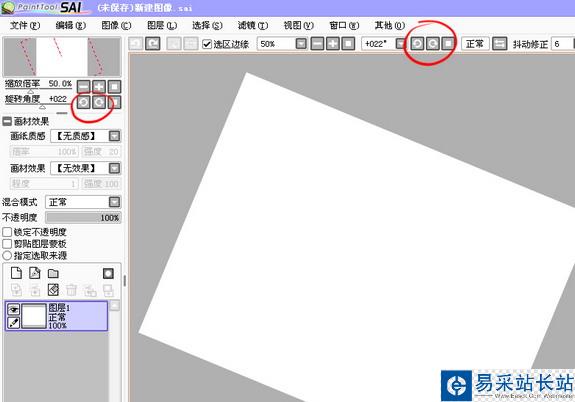
Task: Reset canvas rotation from the top toolbar
Action: point(448,44)
